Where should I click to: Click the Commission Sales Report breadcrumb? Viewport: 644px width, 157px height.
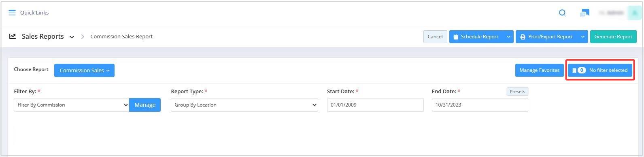click(x=121, y=36)
